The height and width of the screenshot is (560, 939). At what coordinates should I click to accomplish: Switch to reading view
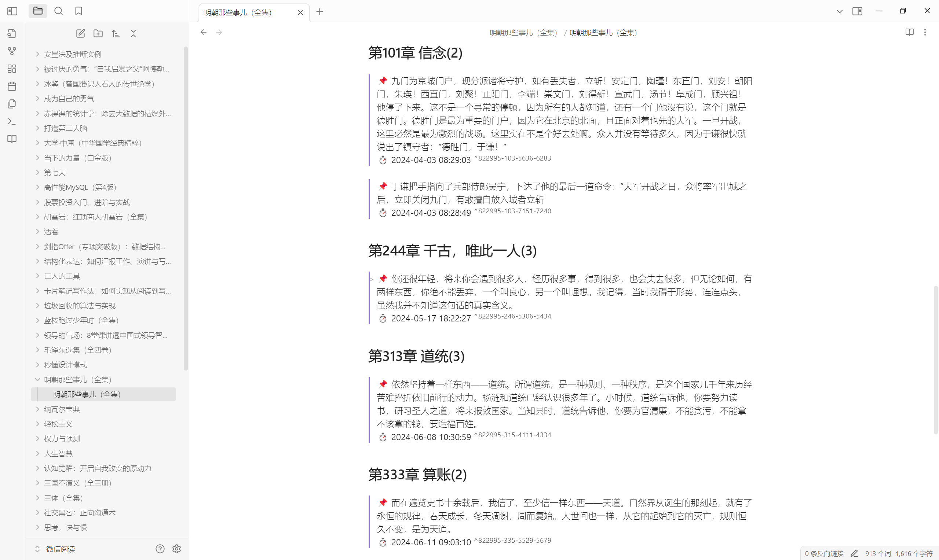coord(910,33)
